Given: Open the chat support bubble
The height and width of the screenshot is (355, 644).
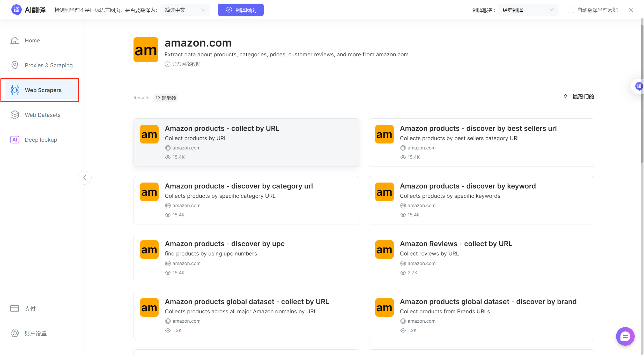Looking at the screenshot, I should click(x=625, y=336).
